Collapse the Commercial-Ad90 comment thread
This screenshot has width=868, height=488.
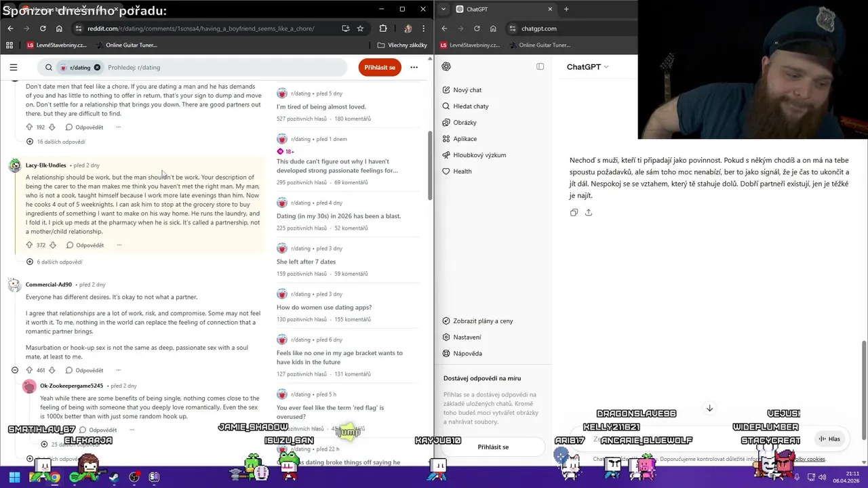pyautogui.click(x=15, y=370)
